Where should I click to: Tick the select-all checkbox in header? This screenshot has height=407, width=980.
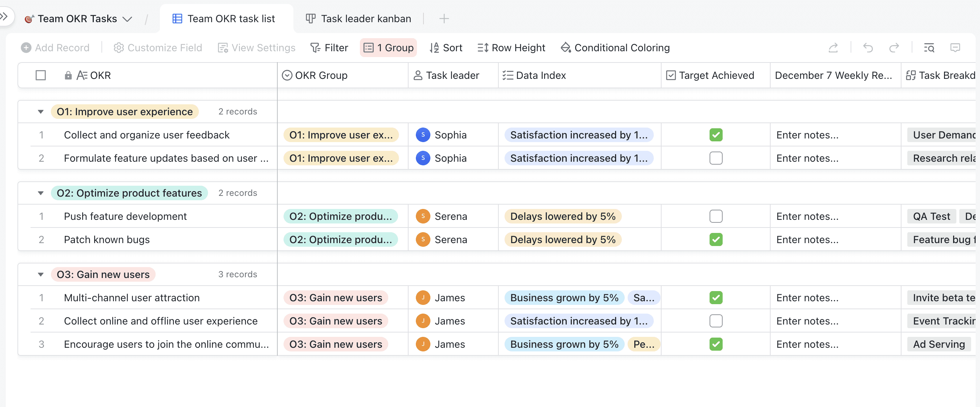(x=41, y=75)
